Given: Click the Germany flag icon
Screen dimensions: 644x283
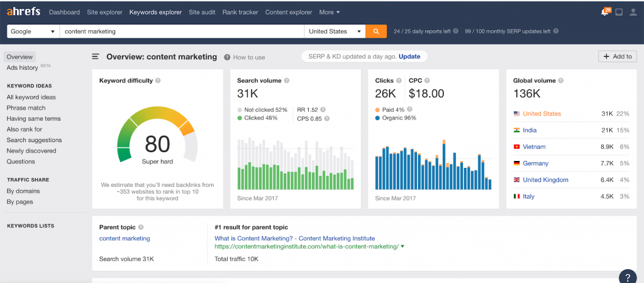Looking at the screenshot, I should (517, 163).
